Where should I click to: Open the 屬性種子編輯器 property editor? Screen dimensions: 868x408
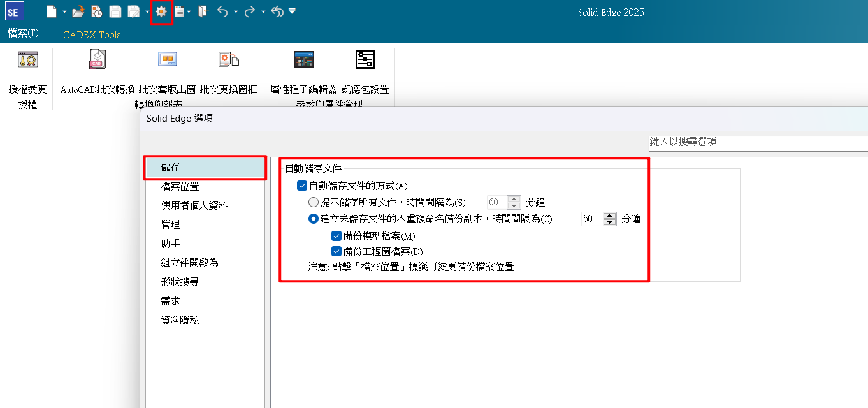coord(303,61)
